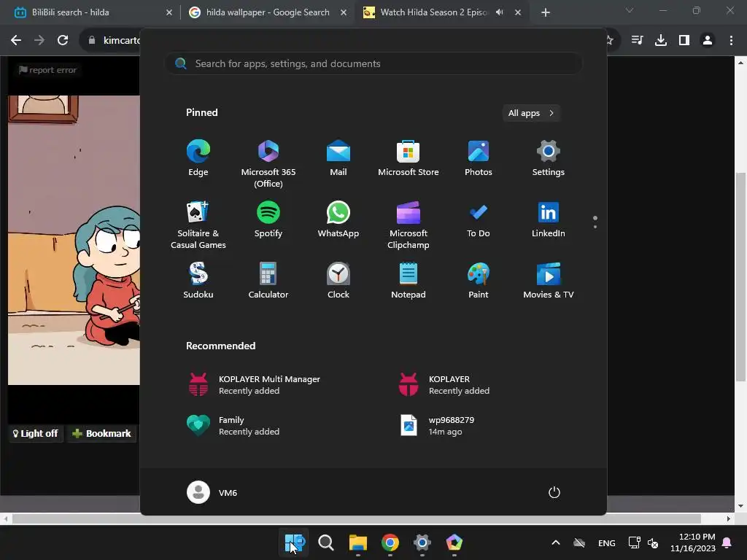
Task: Open Microsoft Clipchamp
Action: (409, 225)
